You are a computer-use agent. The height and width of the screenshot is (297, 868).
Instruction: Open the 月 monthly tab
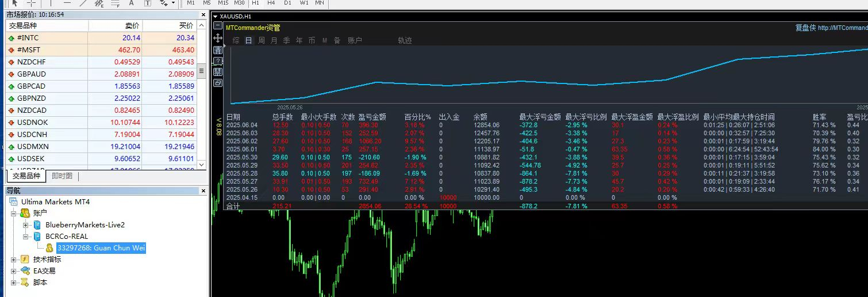pyautogui.click(x=274, y=40)
